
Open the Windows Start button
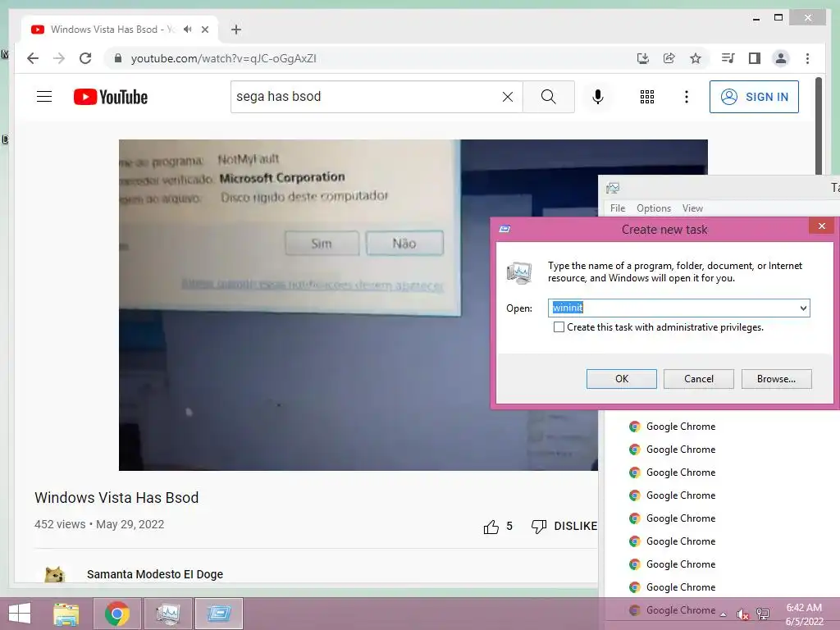pos(20,614)
